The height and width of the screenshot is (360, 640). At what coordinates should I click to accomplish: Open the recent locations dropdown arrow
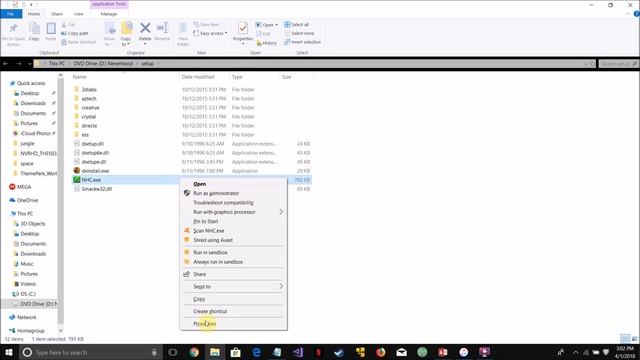click(29, 64)
